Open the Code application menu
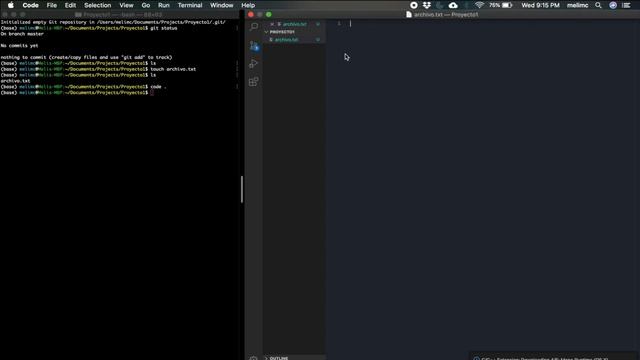 coord(31,5)
